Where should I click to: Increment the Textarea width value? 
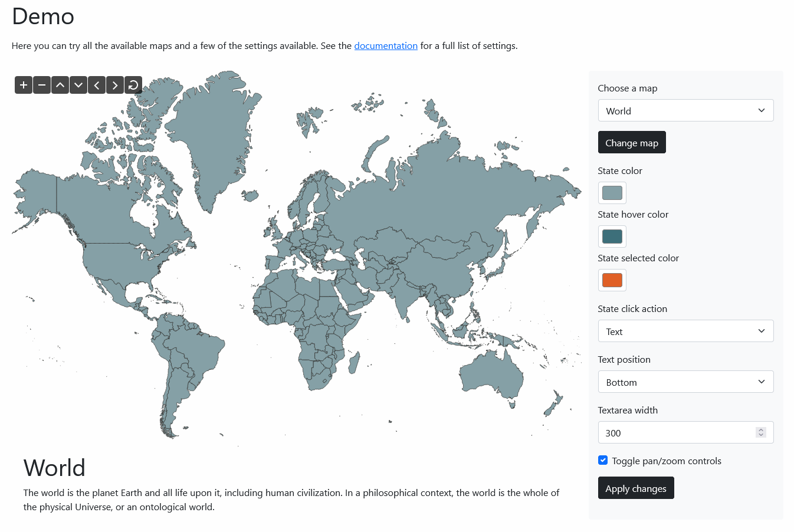coord(760,429)
